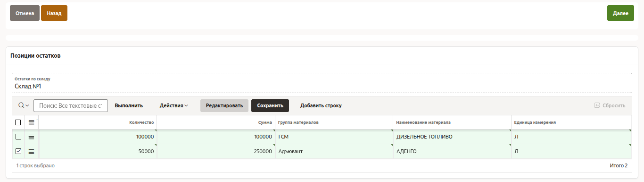
Task: Click Добавить строку
Action: (321, 105)
